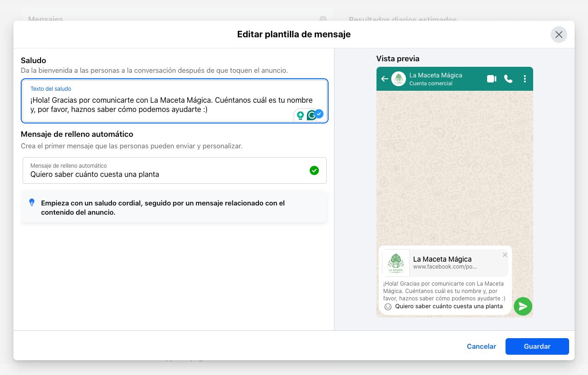Click the green send button in the preview
Viewport: 588px width, 375px height.
click(523, 306)
